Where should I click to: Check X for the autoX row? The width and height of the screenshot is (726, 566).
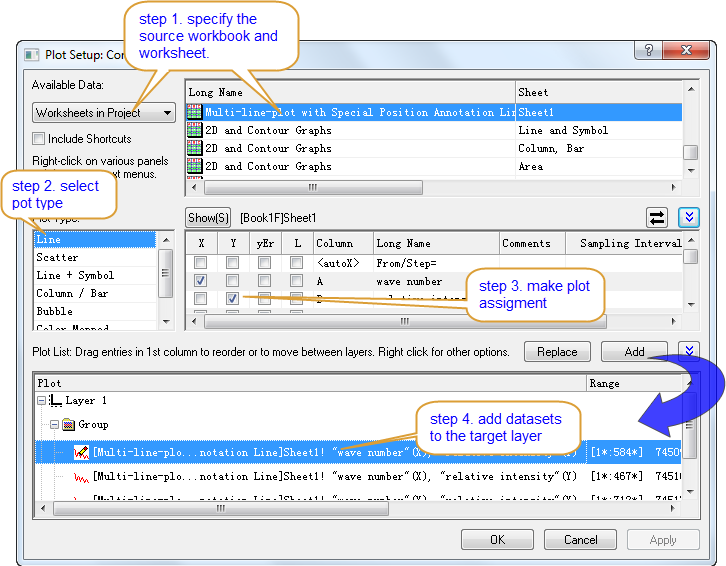(x=200, y=263)
